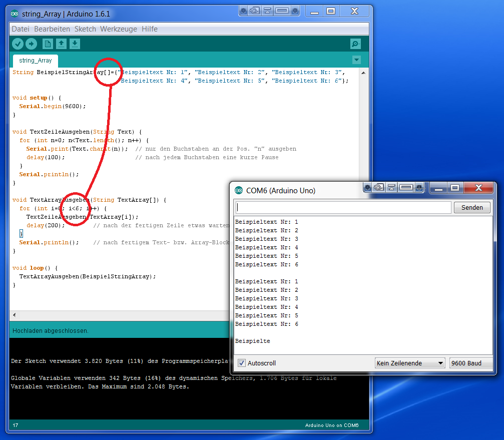
Task: Click the NVIDIA eye icon in Arduino title bar
Action: tap(255, 11)
